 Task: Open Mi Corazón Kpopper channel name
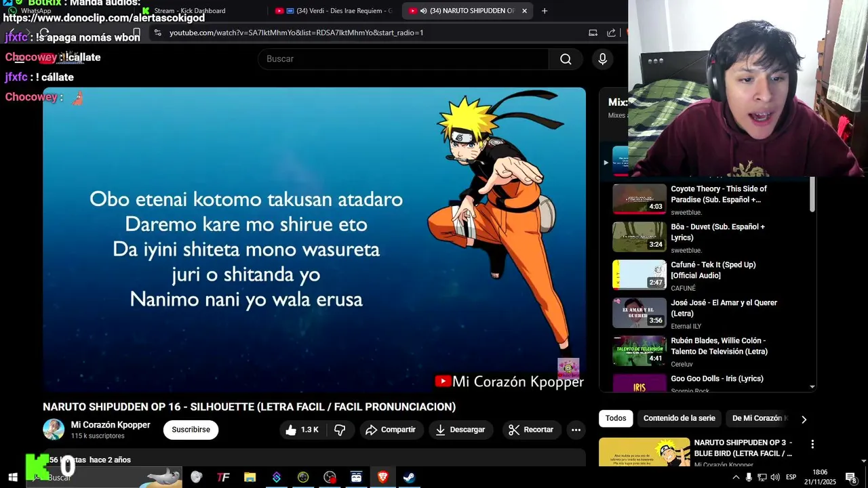pos(111,425)
